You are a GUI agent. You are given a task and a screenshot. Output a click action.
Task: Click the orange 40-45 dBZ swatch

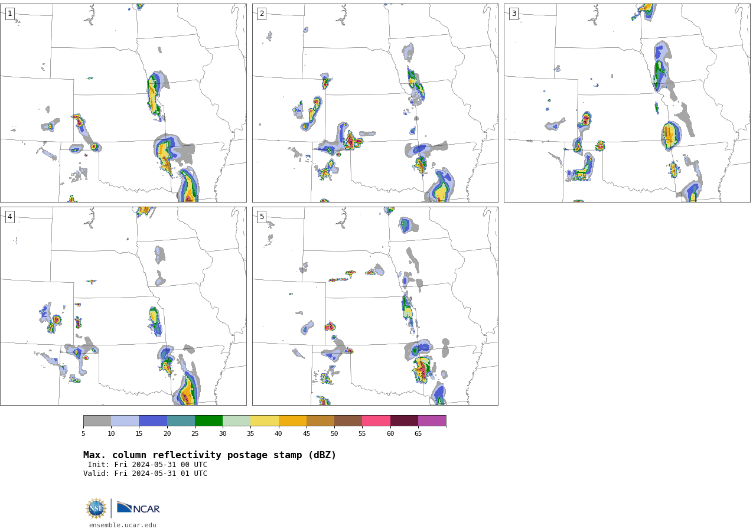click(x=292, y=420)
